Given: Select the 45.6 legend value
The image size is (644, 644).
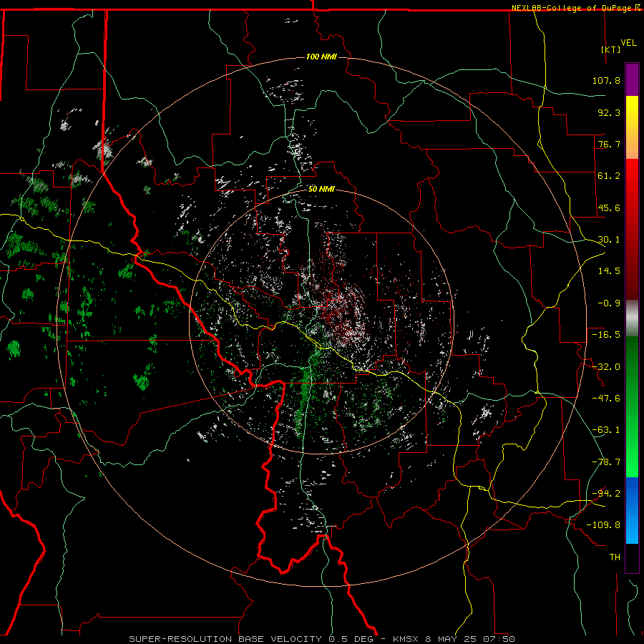Looking at the screenshot, I should point(609,208).
